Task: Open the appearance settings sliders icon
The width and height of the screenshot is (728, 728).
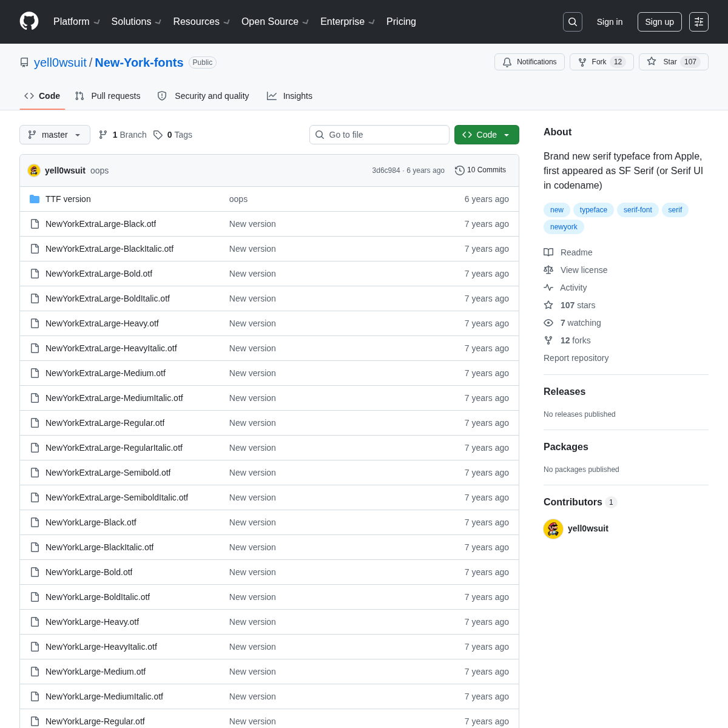Action: (x=699, y=22)
